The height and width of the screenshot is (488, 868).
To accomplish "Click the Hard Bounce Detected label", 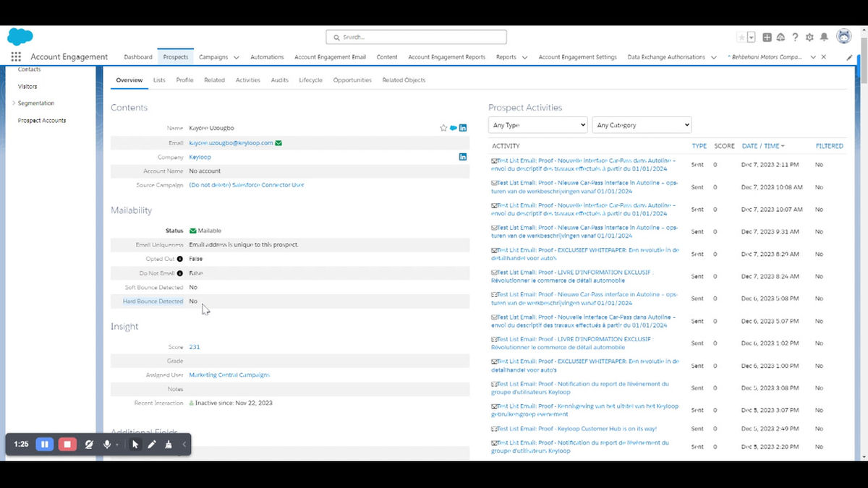I will 153,301.
